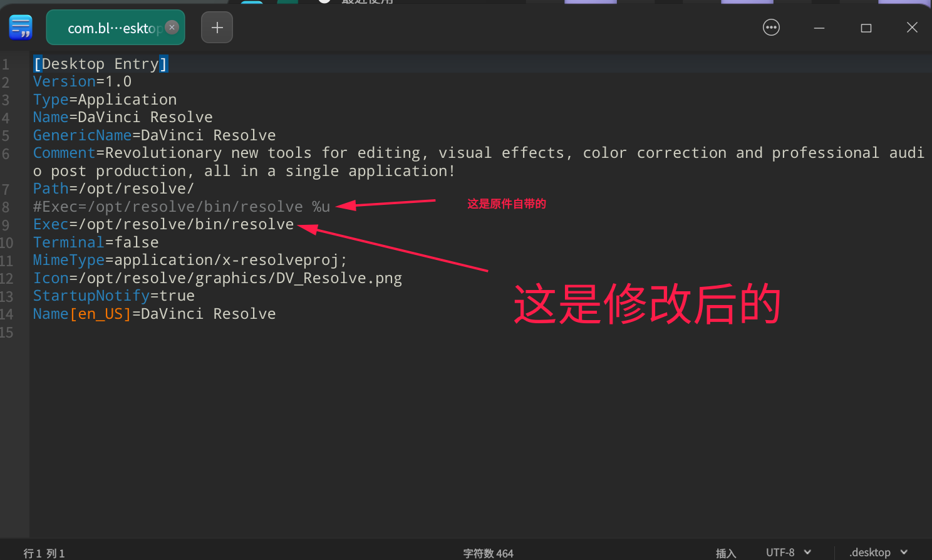Place cursor on the Exec=/opt/resolve/bin/resolve line
Viewport: 932px width, 560px height.
pos(163,224)
